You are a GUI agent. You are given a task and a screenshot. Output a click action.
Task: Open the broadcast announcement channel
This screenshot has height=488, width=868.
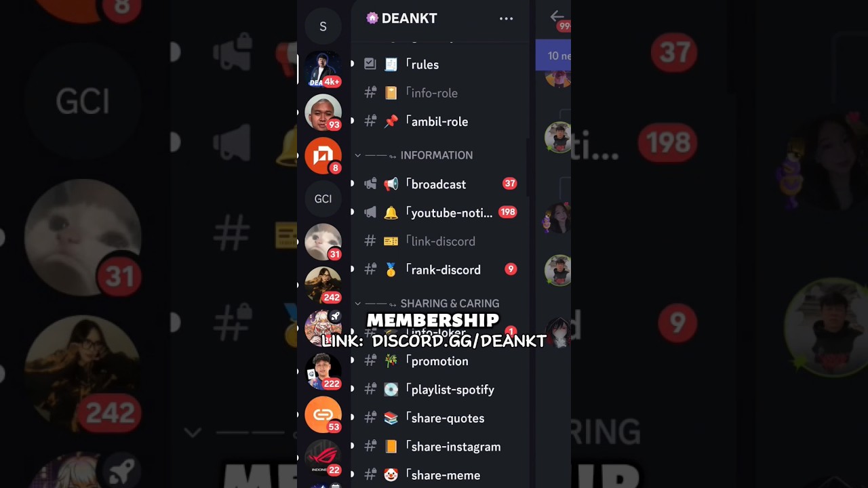pyautogui.click(x=439, y=184)
